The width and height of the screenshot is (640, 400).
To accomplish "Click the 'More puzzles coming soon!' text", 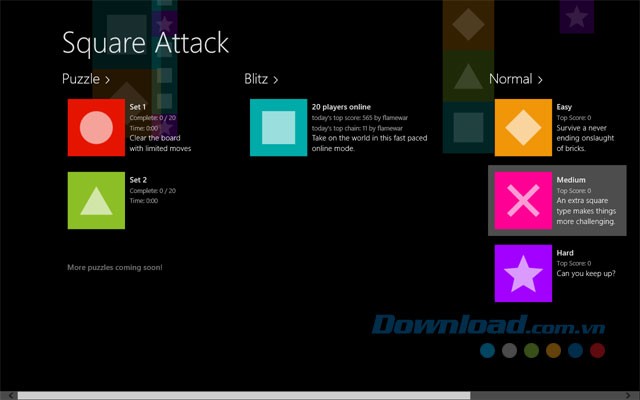I will [114, 267].
